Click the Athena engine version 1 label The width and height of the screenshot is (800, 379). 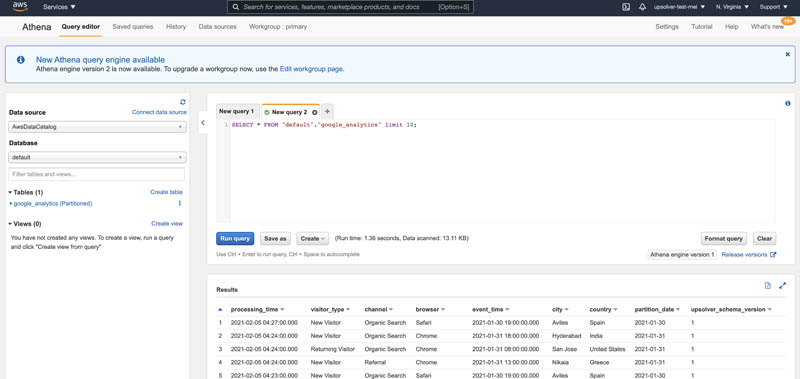click(x=682, y=255)
